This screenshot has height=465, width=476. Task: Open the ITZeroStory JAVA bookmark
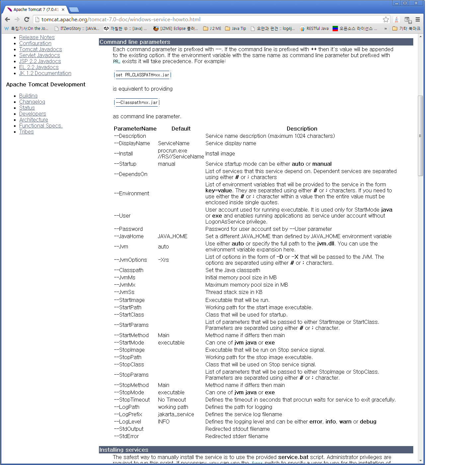pos(77,29)
